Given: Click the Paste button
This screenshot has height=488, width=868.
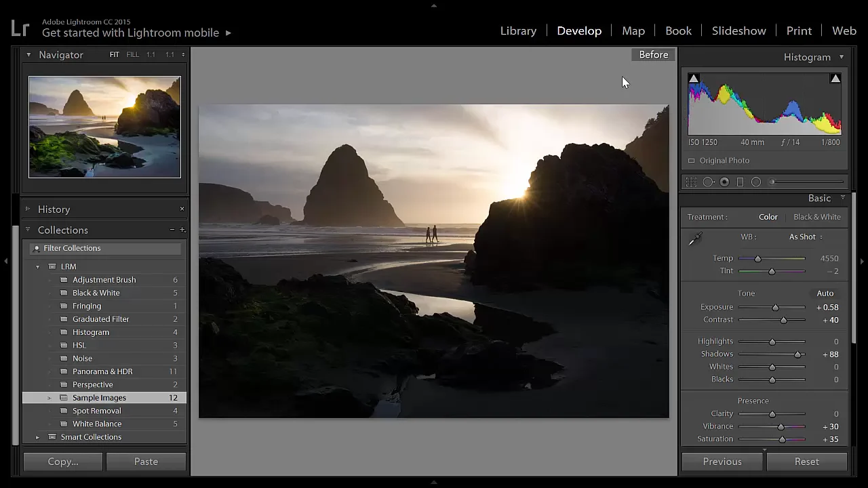Looking at the screenshot, I should tap(146, 462).
